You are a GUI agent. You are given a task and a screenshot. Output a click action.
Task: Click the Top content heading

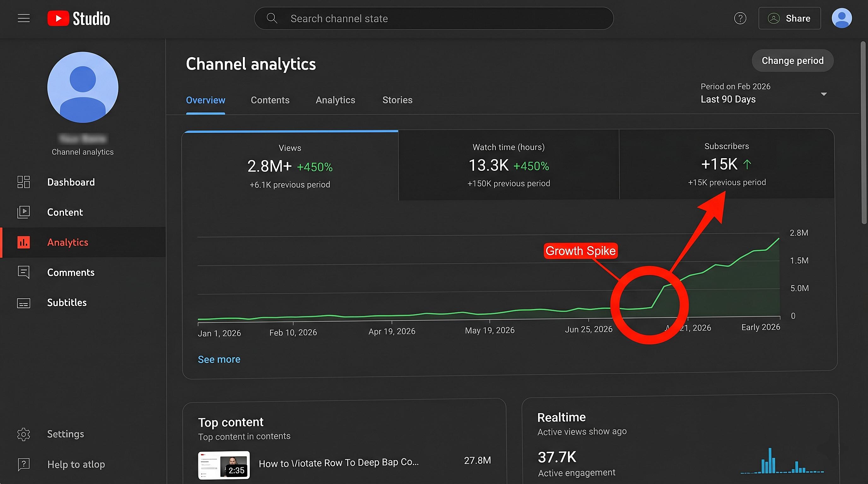pos(231,422)
